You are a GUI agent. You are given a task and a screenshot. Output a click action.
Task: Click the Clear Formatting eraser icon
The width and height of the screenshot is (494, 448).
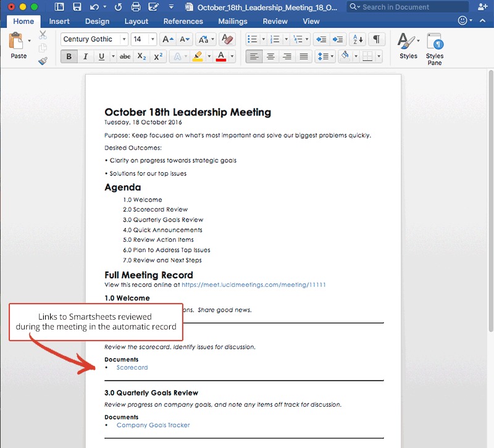[227, 39]
